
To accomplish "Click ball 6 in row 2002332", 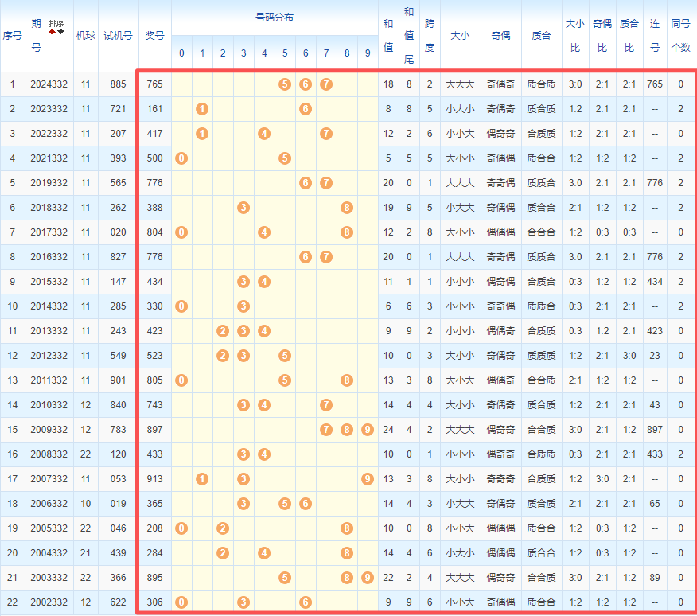I will coord(306,602).
